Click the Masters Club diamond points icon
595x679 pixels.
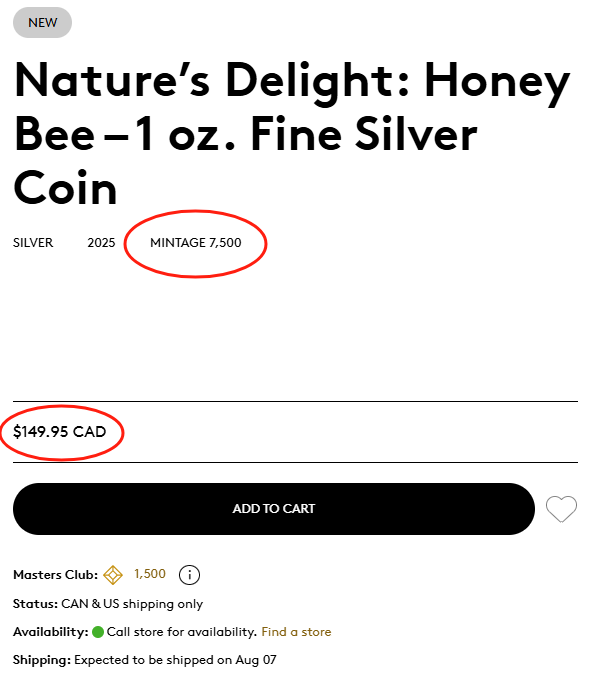click(x=113, y=575)
